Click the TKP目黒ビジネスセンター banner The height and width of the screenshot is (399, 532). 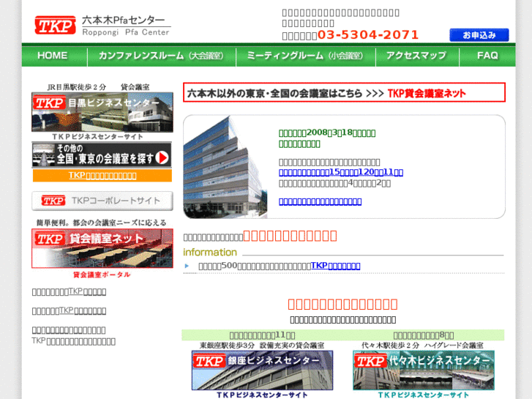[102, 112]
